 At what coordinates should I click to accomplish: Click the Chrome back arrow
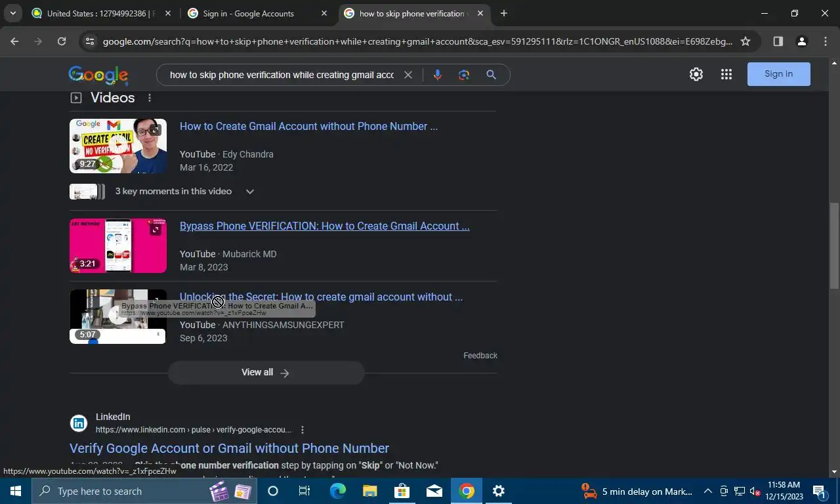pos(14,41)
